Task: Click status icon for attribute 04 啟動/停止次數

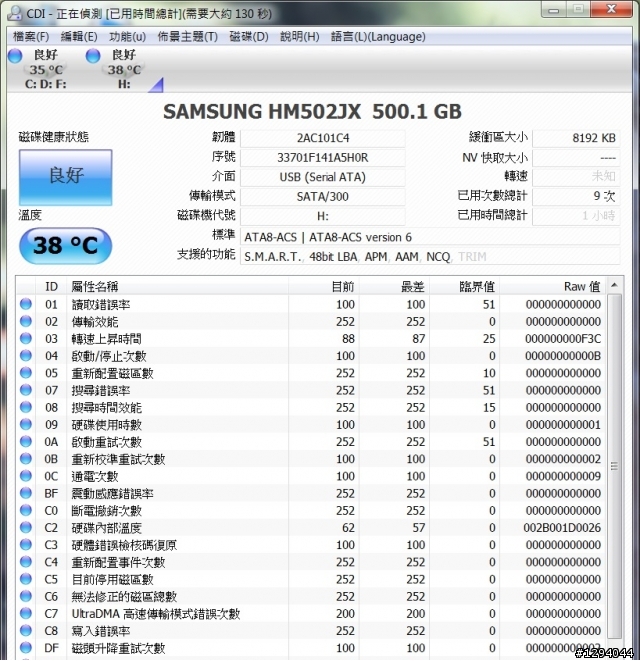Action: pos(26,356)
